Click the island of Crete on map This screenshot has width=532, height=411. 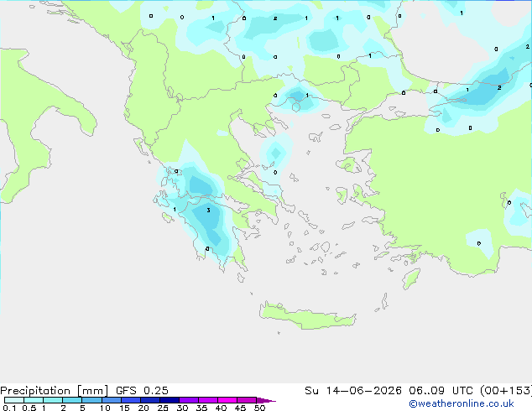pos(307,316)
